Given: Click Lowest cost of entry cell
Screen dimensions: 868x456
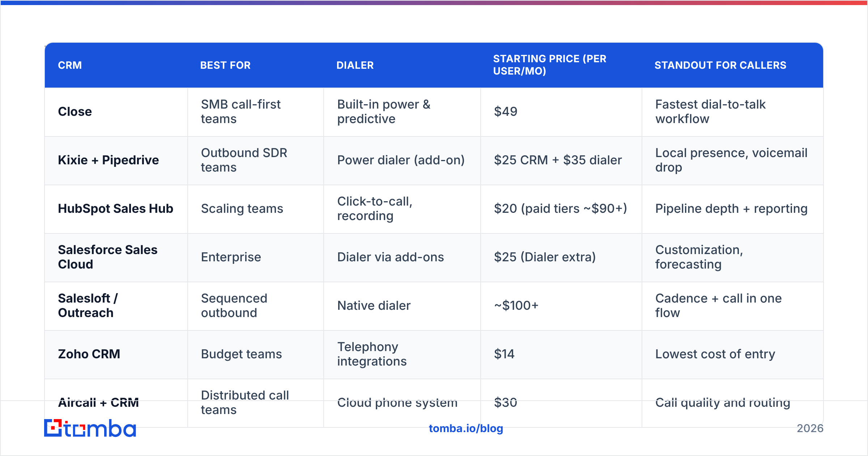Looking at the screenshot, I should 733,354.
